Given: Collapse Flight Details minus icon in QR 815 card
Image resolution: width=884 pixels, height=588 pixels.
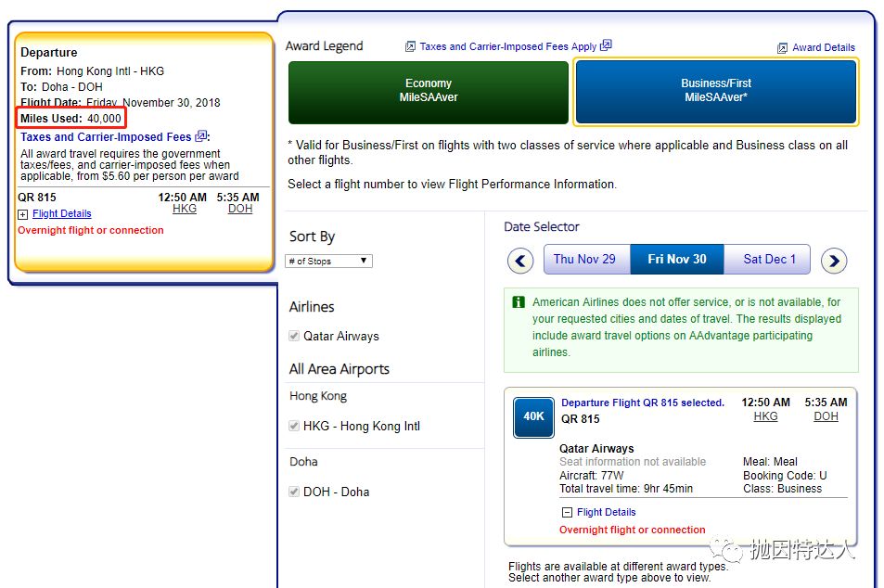Looking at the screenshot, I should (567, 513).
